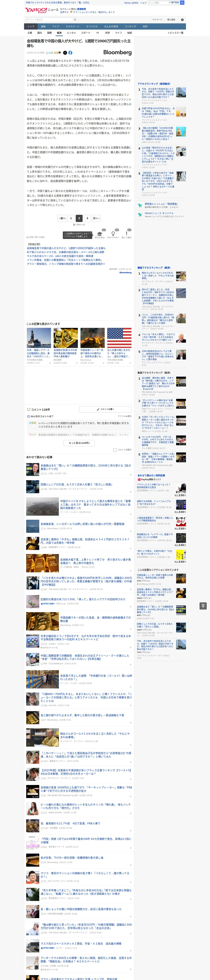Go to the next page with '次へ'
This screenshot has width=210, height=980.
(x=96, y=218)
